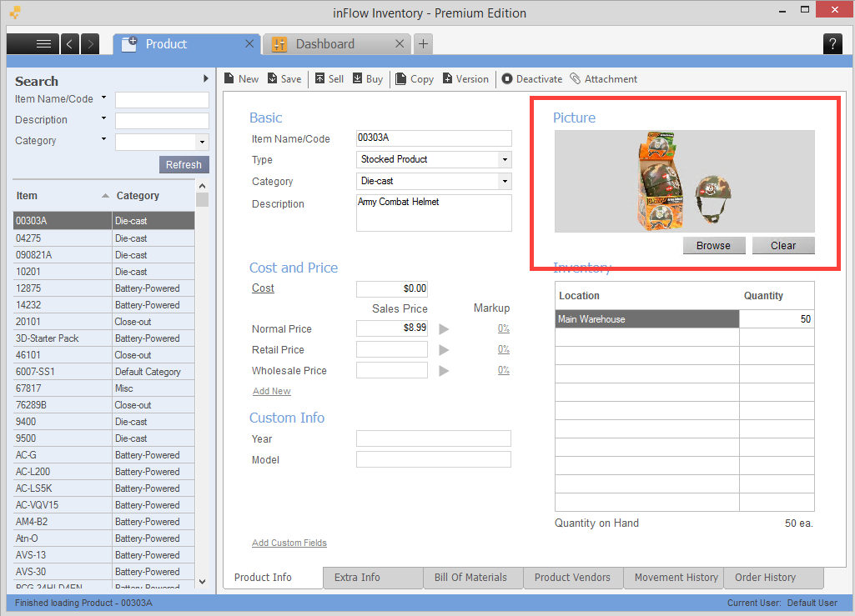Select item AC-LS5K in list
The height and width of the screenshot is (616, 855).
[x=103, y=488]
